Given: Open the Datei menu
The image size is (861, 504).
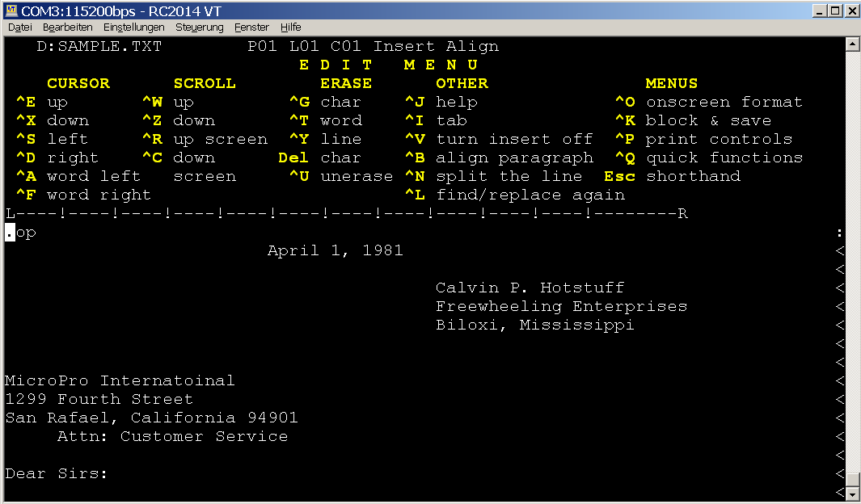Looking at the screenshot, I should point(20,27).
